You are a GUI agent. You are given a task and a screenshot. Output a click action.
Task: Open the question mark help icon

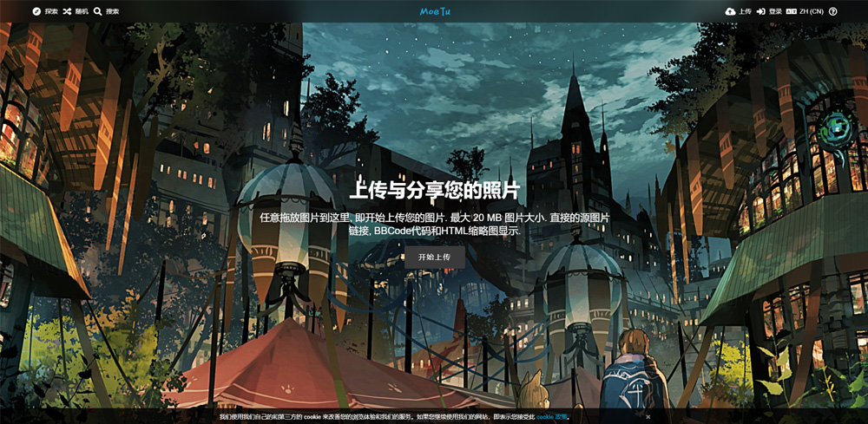pos(832,11)
